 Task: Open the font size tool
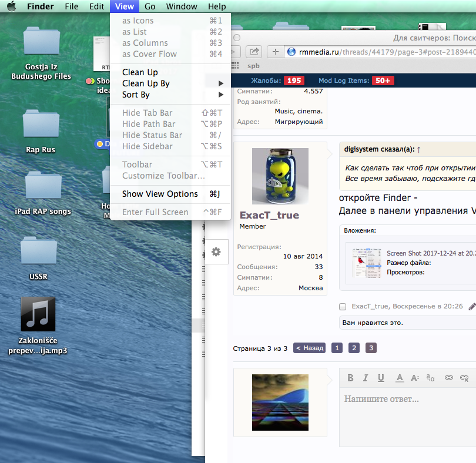tap(415, 378)
